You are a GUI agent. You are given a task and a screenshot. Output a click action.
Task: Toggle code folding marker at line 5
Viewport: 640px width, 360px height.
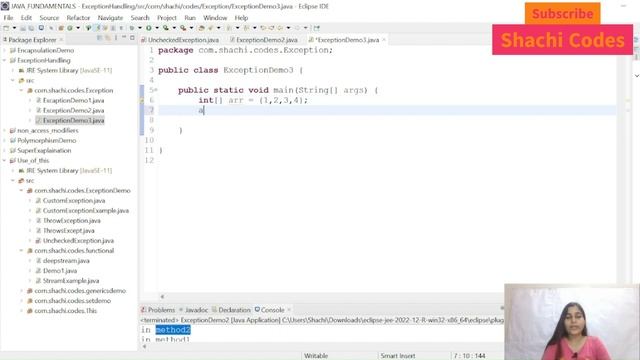[x=156, y=90]
